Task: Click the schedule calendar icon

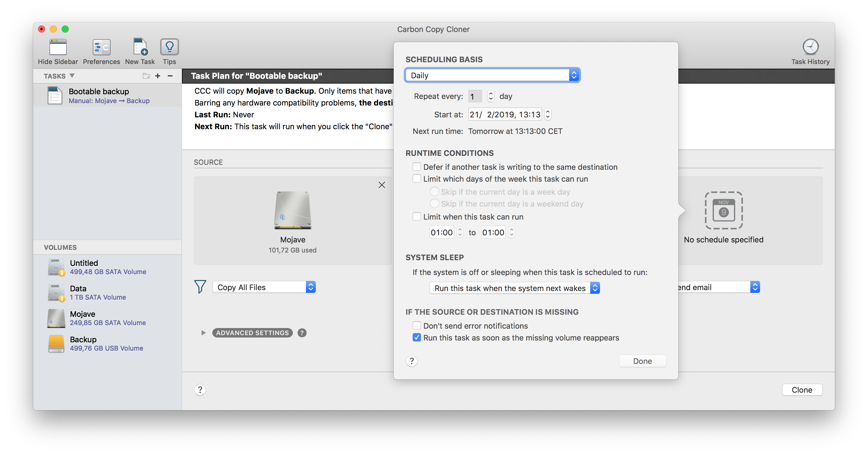Action: (x=723, y=210)
